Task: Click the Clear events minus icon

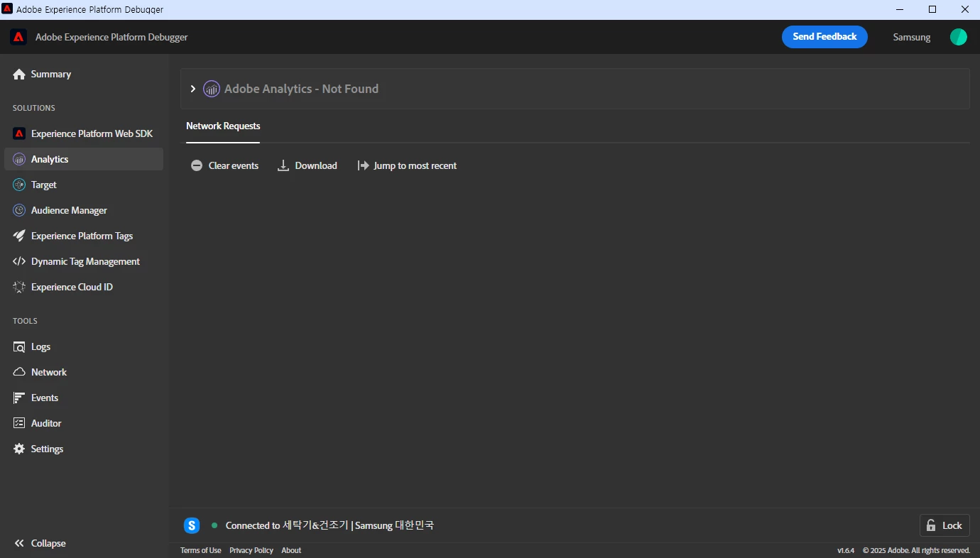Action: pyautogui.click(x=197, y=165)
